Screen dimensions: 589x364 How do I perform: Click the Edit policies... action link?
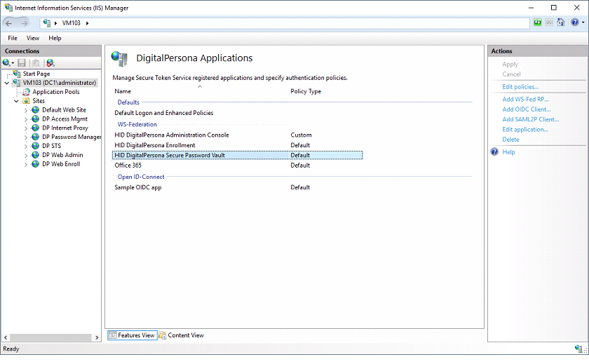520,87
